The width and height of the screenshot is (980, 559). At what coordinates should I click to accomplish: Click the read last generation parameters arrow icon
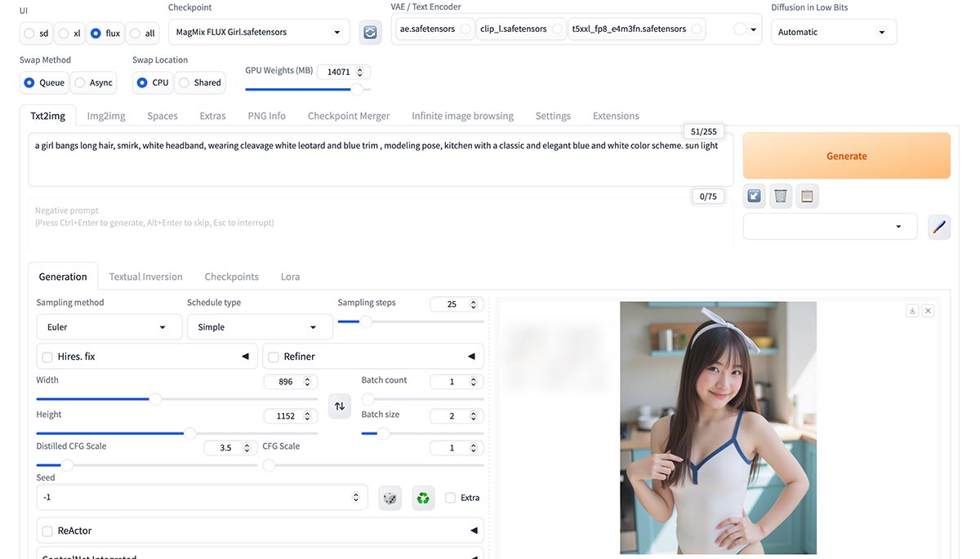click(x=755, y=196)
